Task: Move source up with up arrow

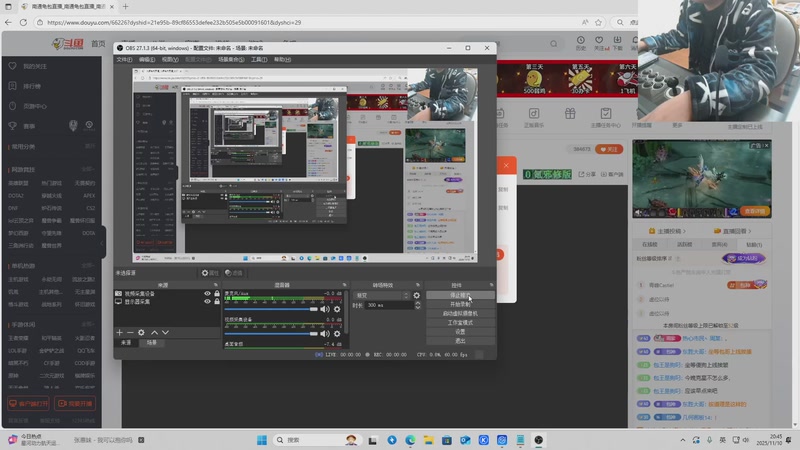Action: tap(154, 332)
